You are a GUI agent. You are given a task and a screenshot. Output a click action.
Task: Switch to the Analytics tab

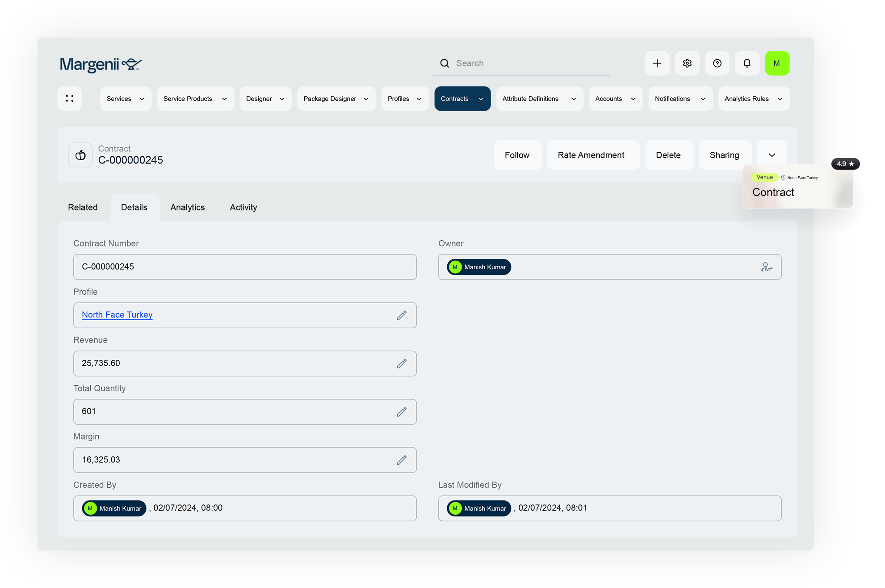[187, 207]
